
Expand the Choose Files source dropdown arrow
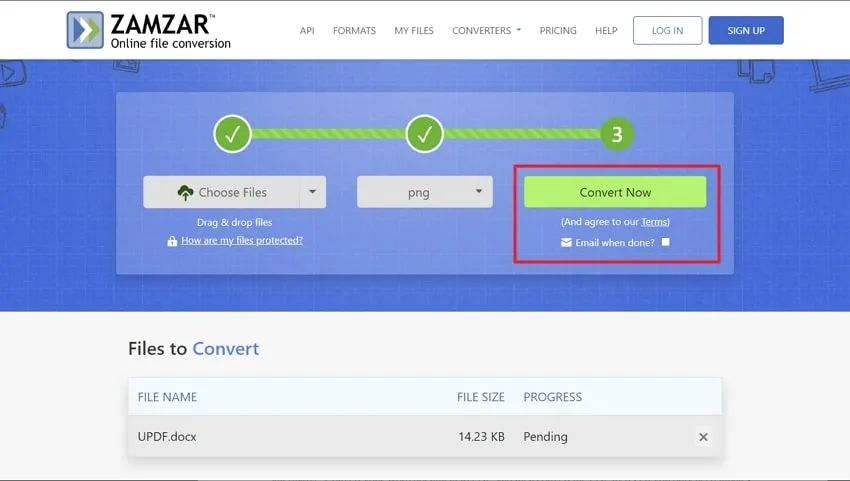pyautogui.click(x=313, y=192)
